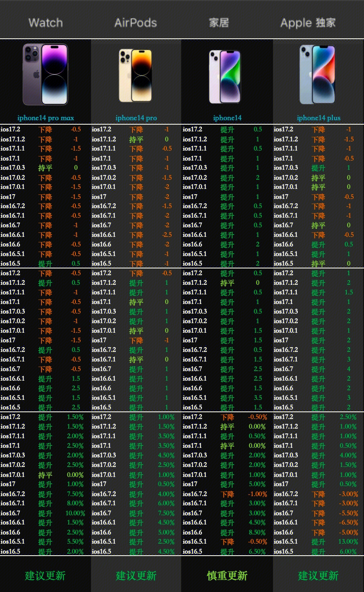Switch to the Watch tab
The width and height of the screenshot is (364, 592).
45,23
